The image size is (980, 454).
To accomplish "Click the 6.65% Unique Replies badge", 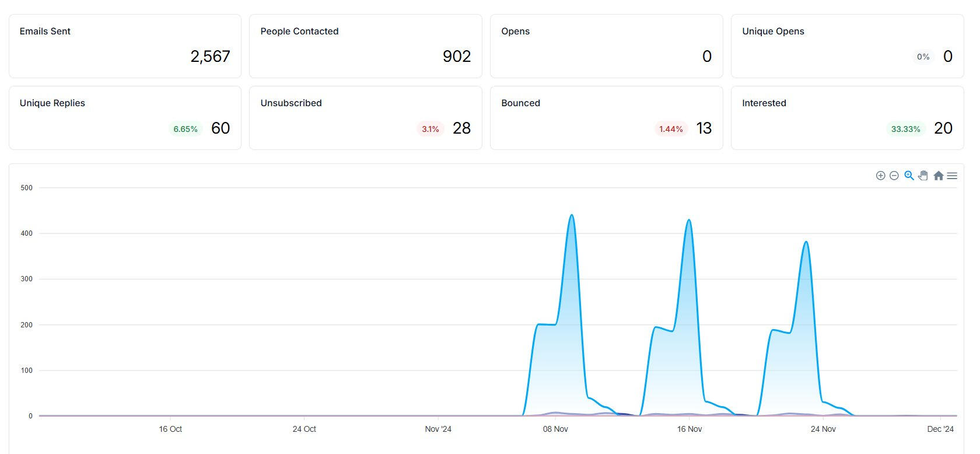I will [x=185, y=129].
